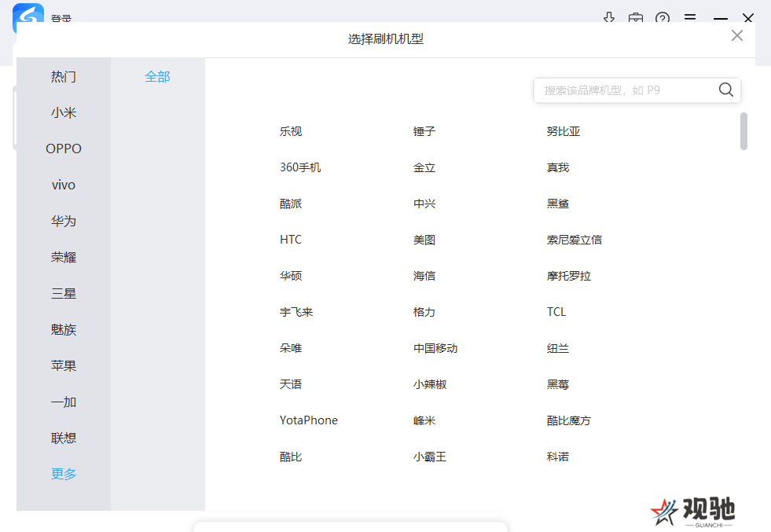The height and width of the screenshot is (532, 771).
Task: Click the brand list scrollbar thumb
Action: click(x=743, y=130)
